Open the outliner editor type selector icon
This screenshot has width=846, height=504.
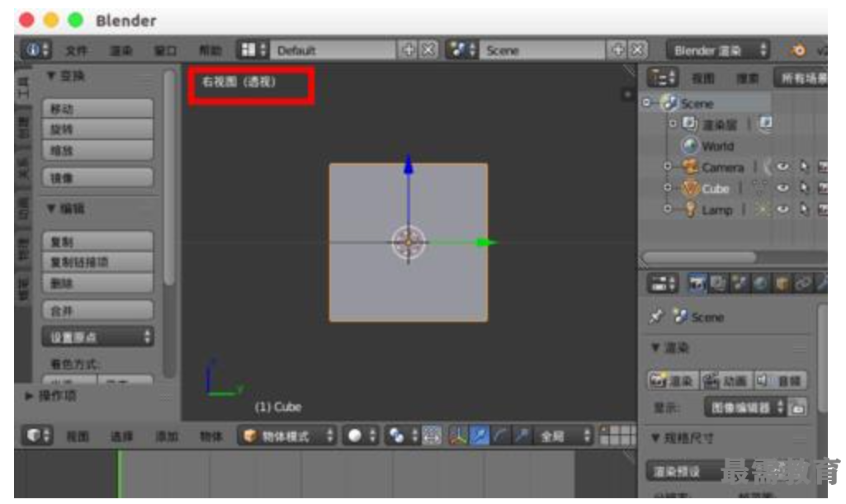pyautogui.click(x=663, y=78)
